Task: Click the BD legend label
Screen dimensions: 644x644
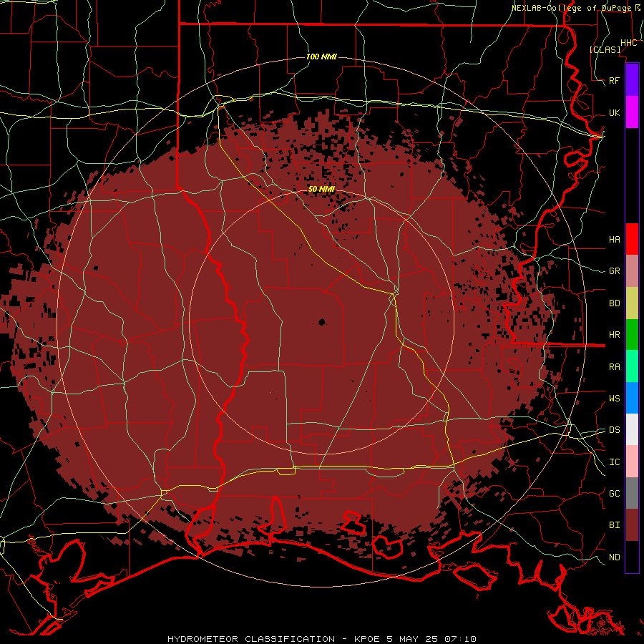Action: coord(614,303)
